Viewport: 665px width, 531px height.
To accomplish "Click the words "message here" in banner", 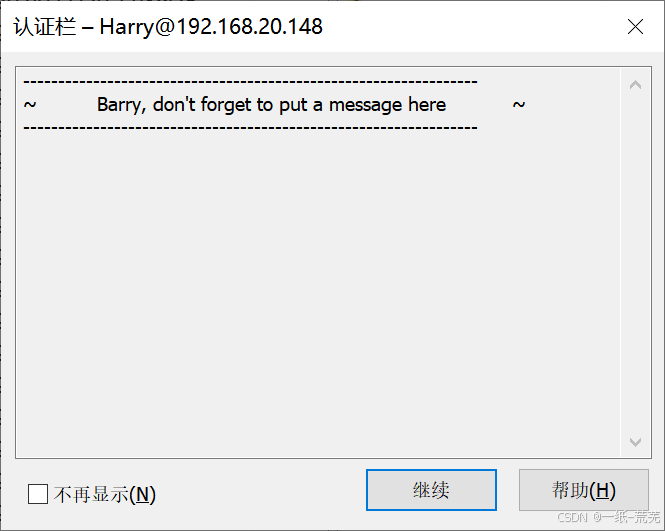I will tap(388, 105).
